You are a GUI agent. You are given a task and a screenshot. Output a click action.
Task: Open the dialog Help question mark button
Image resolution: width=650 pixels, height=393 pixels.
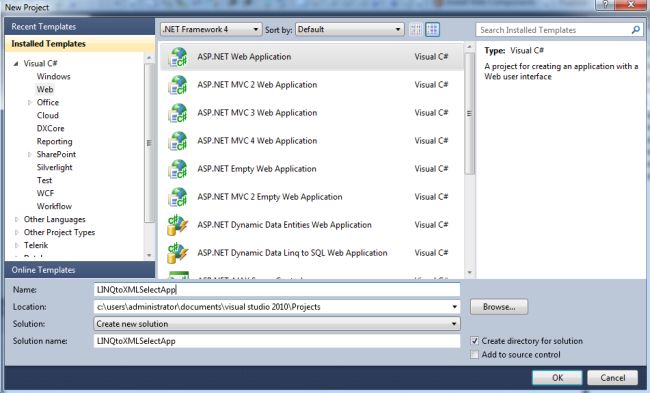coord(606,5)
